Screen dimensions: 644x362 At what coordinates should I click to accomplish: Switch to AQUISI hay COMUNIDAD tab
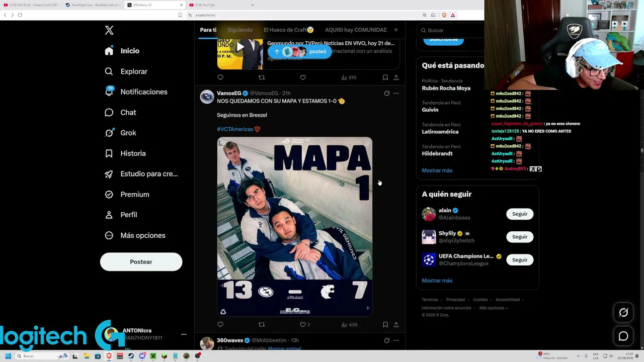tap(356, 30)
